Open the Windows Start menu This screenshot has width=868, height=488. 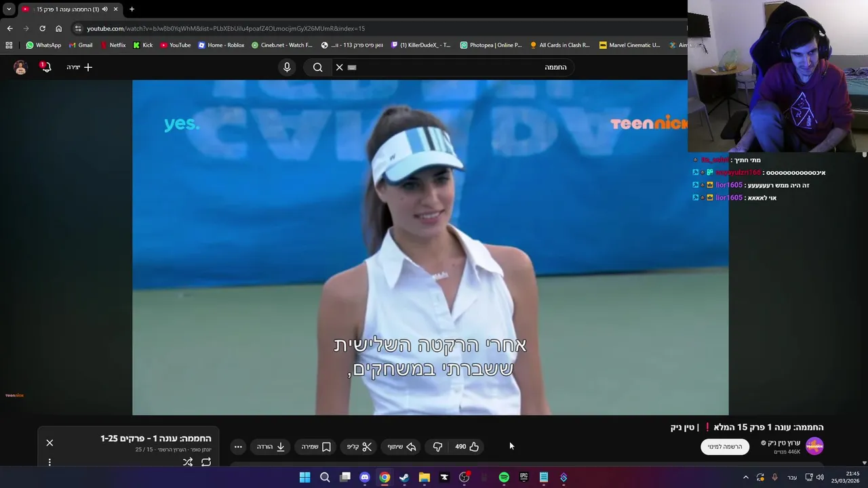coord(305,477)
